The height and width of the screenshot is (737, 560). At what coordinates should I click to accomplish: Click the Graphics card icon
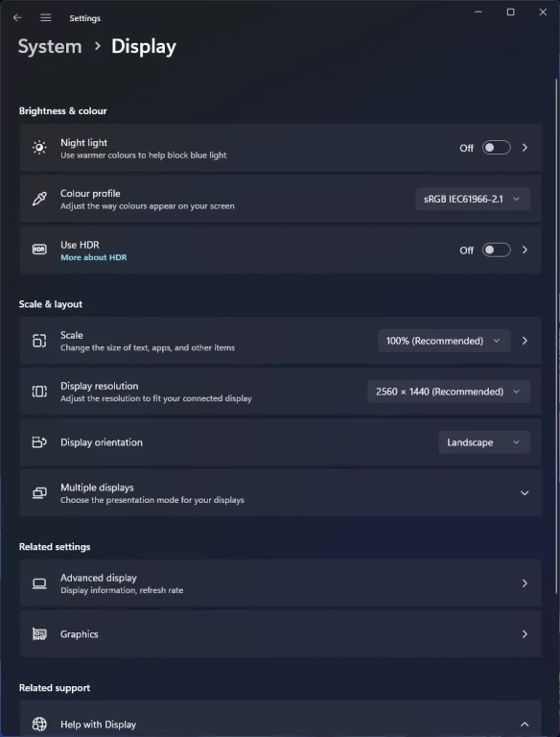(x=39, y=634)
